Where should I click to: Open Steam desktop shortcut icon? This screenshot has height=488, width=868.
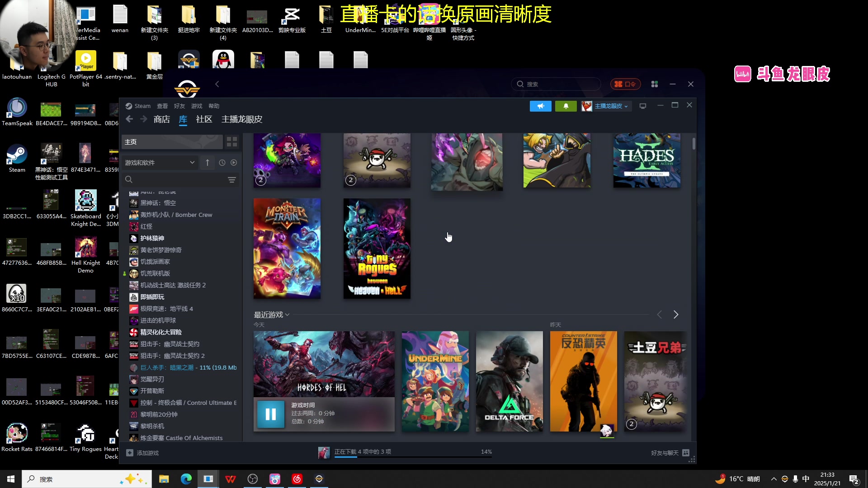tap(17, 158)
